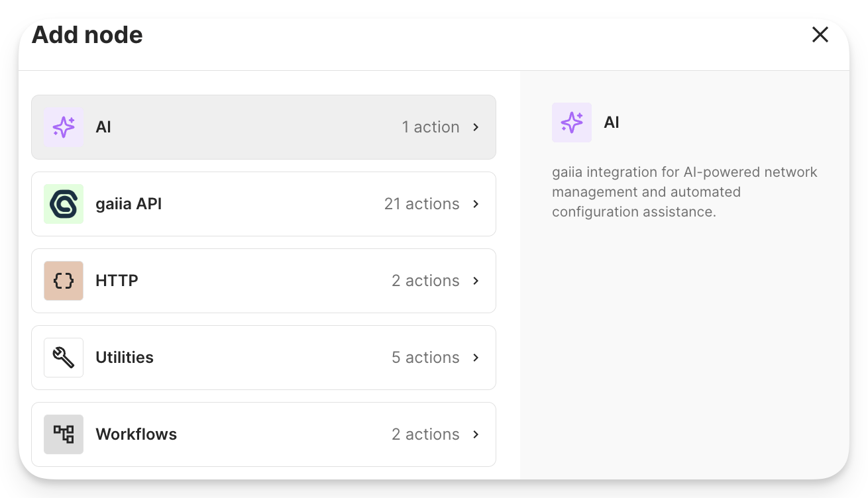Click the '1 action' label
Viewport: 868px width, 498px height.
coord(431,127)
